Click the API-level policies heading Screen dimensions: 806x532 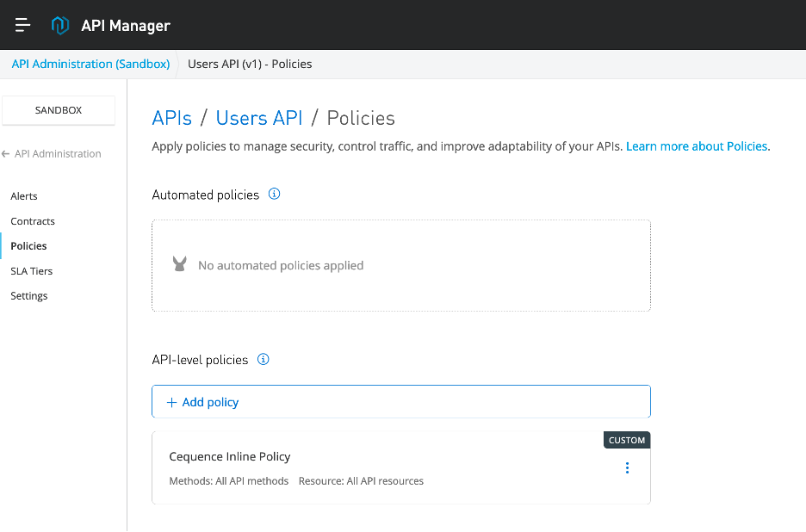[200, 360]
